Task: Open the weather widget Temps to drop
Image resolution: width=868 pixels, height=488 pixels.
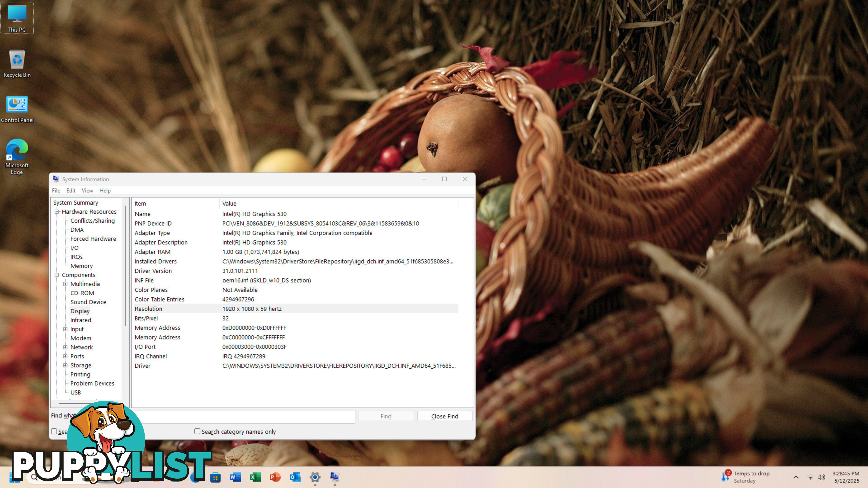Action: pyautogui.click(x=745, y=477)
